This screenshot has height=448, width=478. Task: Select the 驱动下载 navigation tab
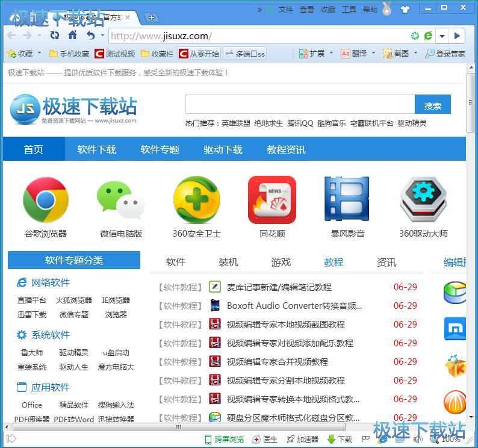click(x=223, y=149)
